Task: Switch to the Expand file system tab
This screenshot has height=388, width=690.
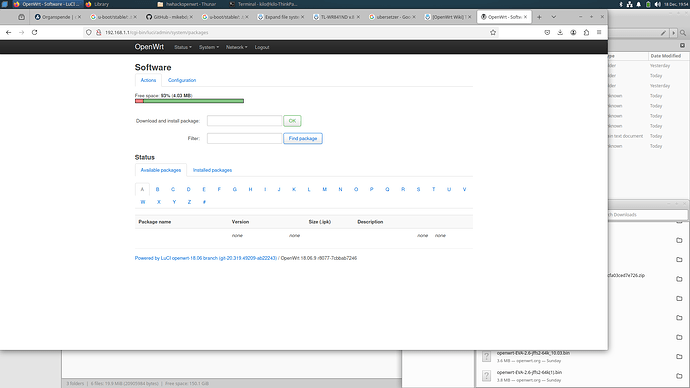Action: (280, 17)
